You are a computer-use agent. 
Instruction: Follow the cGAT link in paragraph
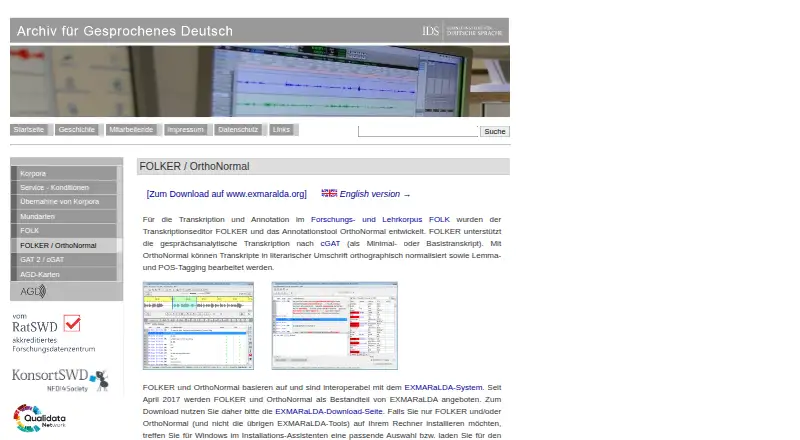point(330,243)
